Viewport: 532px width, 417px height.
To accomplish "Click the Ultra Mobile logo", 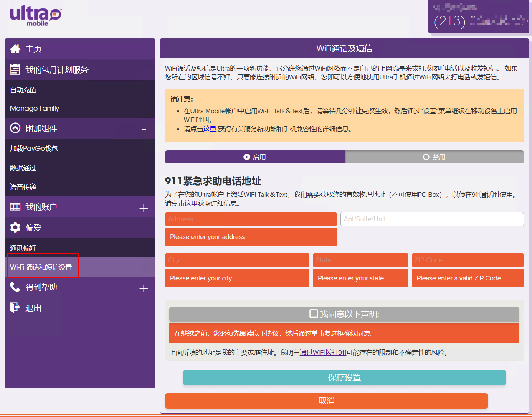I will (x=35, y=16).
